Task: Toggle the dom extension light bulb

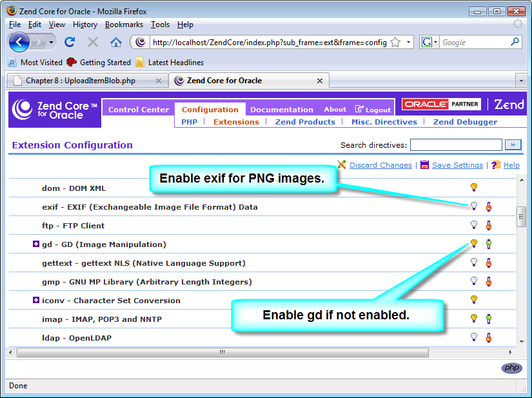Action: pyautogui.click(x=474, y=187)
